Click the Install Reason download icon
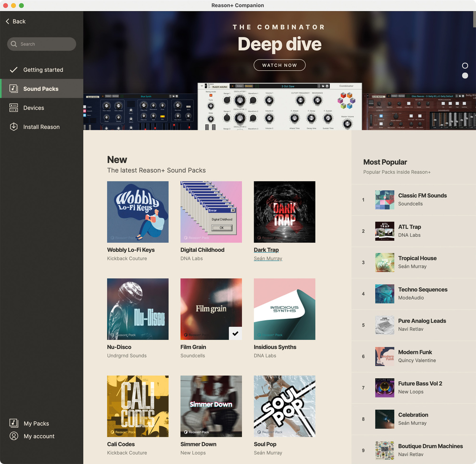Image resolution: width=476 pixels, height=464 pixels. coord(14,127)
